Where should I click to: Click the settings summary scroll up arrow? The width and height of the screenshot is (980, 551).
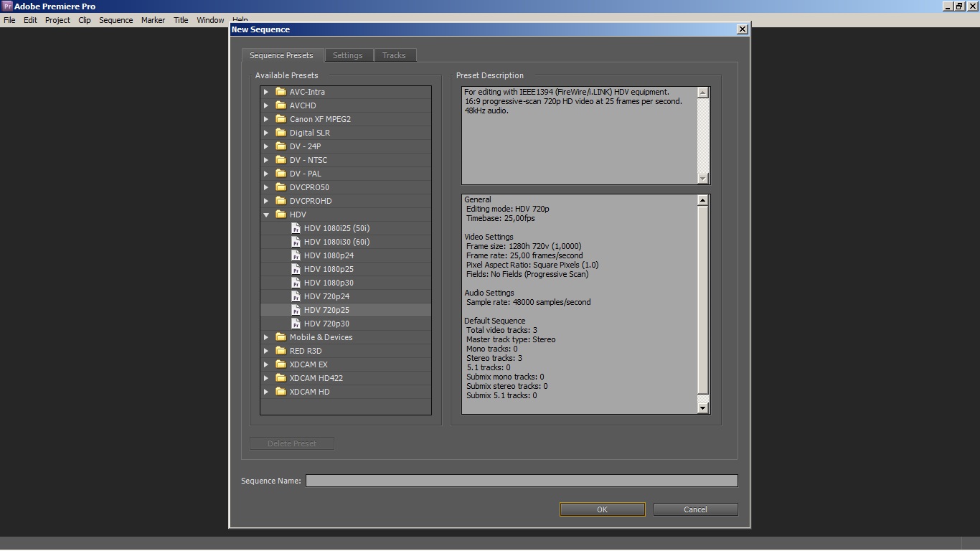[x=703, y=200]
